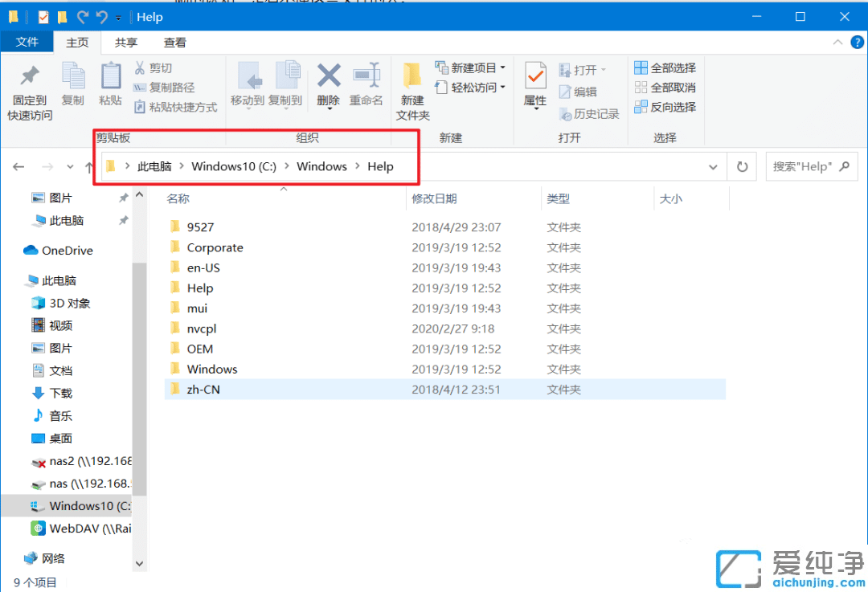
Task: Sort by the Name (名称) column header
Action: point(178,198)
